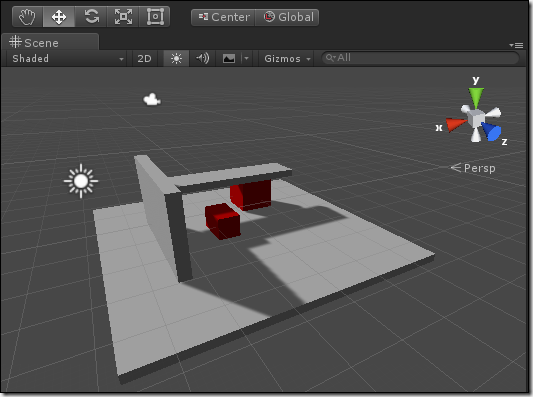
Task: Toggle scene effects image icon
Action: [x=229, y=58]
